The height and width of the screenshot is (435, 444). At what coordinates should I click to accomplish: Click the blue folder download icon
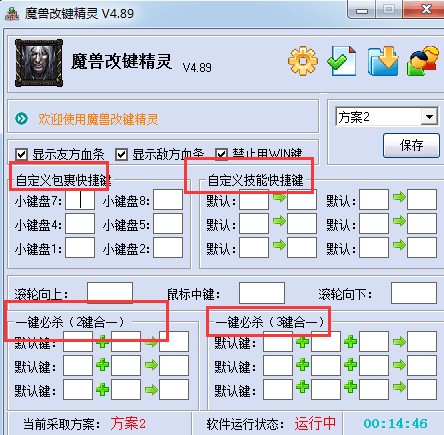383,61
